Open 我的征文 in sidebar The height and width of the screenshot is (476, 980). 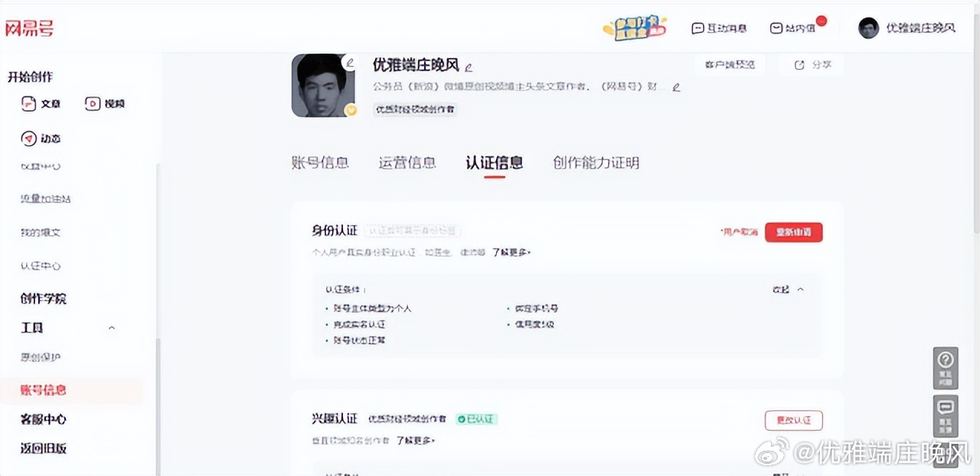[x=41, y=233]
